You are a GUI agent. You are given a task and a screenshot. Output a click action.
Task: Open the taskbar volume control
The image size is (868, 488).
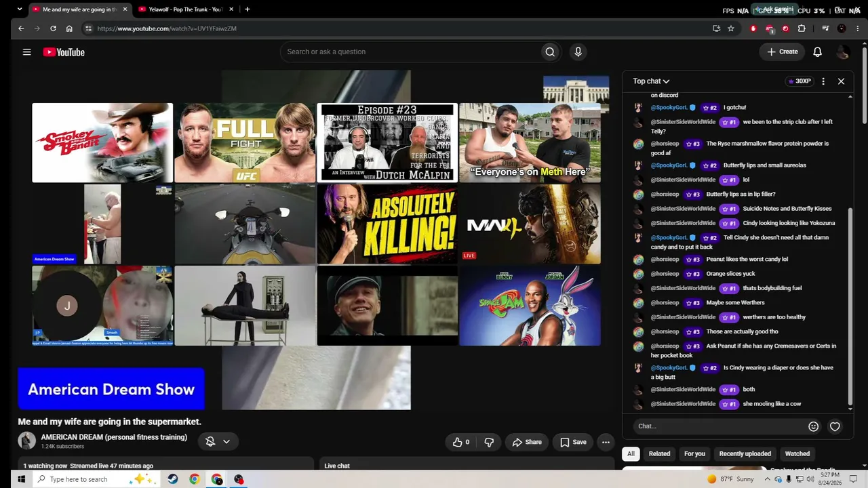810,479
